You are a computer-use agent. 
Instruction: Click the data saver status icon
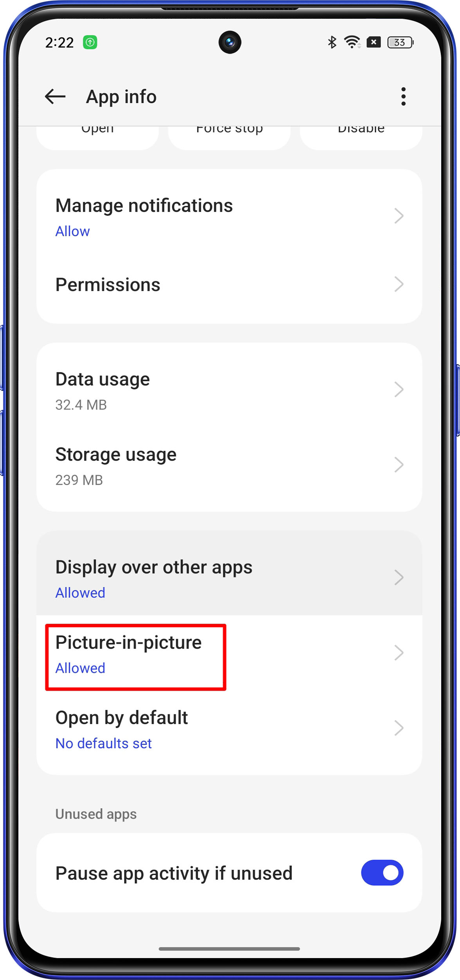[374, 42]
